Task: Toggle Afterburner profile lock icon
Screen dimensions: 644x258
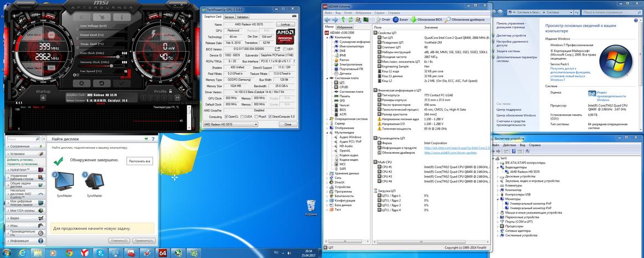Action: pyautogui.click(x=170, y=91)
